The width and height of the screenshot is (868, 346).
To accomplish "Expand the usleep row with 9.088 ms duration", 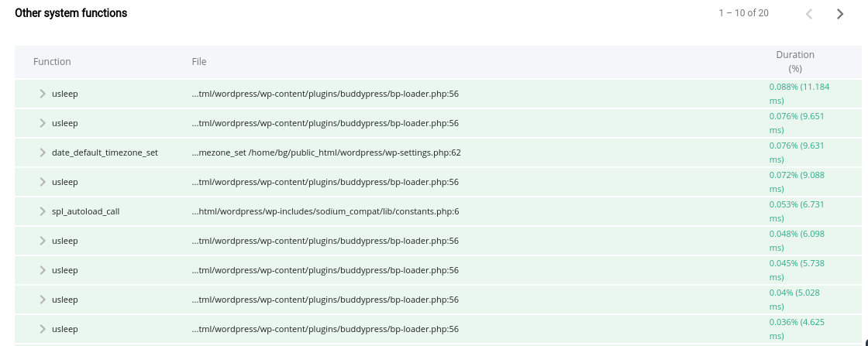I will 42,182.
